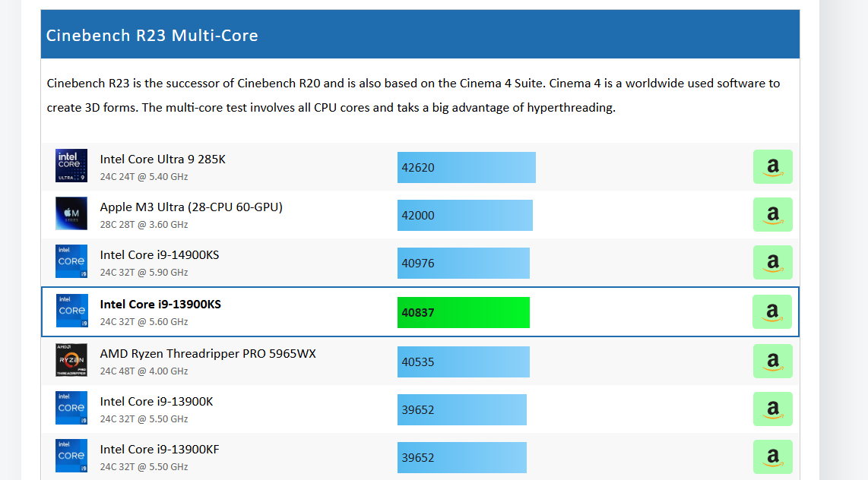The height and width of the screenshot is (480, 868).
Task: Open the Intel Core i9-14900KS link
Action: pyautogui.click(x=160, y=255)
